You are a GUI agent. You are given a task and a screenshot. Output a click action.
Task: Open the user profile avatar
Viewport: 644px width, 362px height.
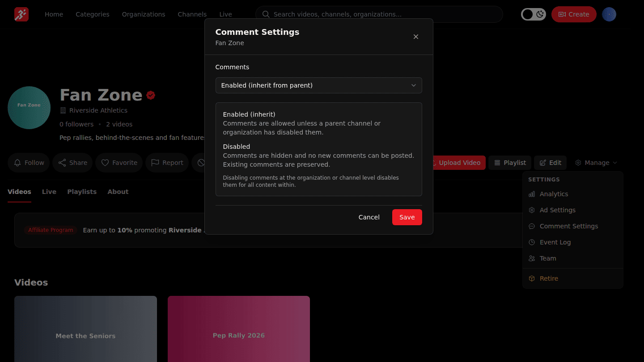[x=609, y=14]
